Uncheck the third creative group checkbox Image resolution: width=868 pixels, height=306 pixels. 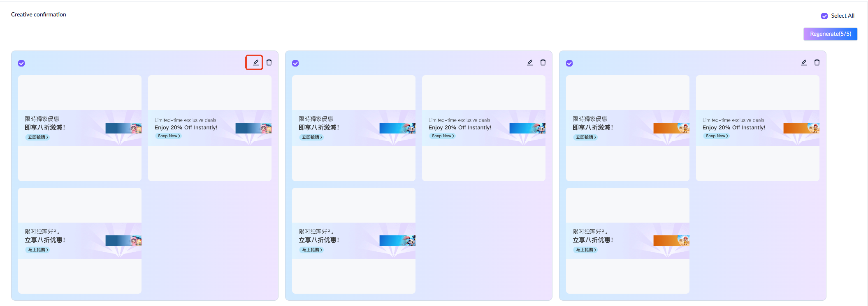569,63
